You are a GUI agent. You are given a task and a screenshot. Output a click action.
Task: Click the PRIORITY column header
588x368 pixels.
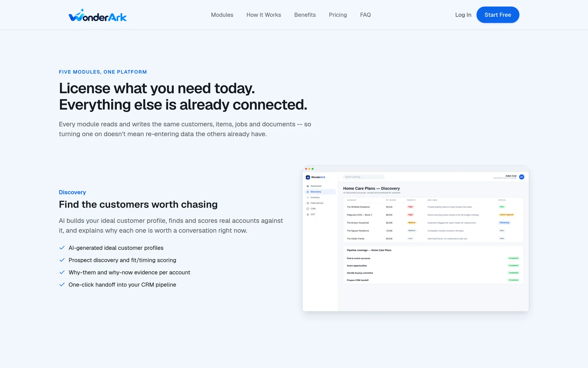point(411,200)
